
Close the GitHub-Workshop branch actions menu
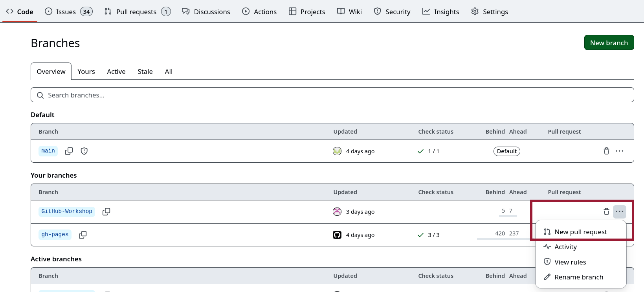619,212
